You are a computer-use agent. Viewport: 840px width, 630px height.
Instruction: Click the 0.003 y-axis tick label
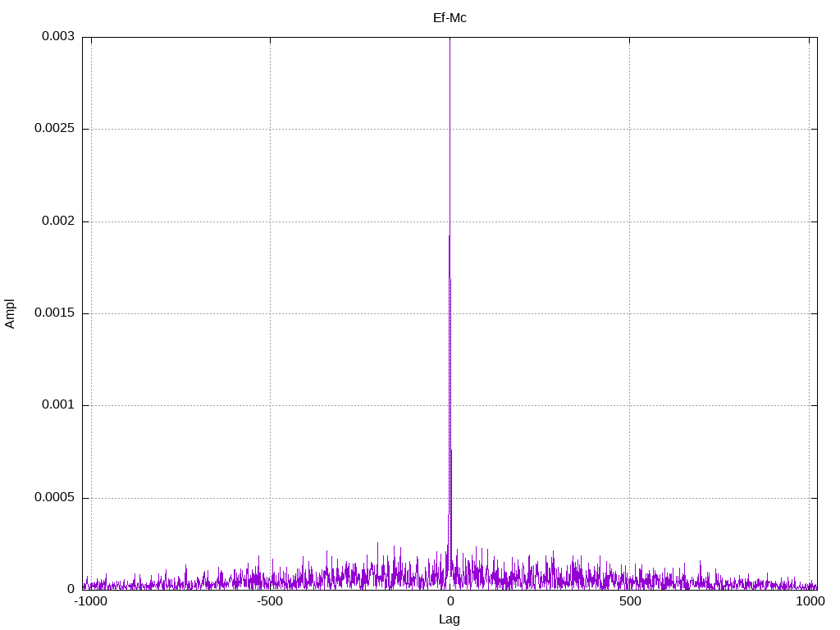pyautogui.click(x=58, y=36)
